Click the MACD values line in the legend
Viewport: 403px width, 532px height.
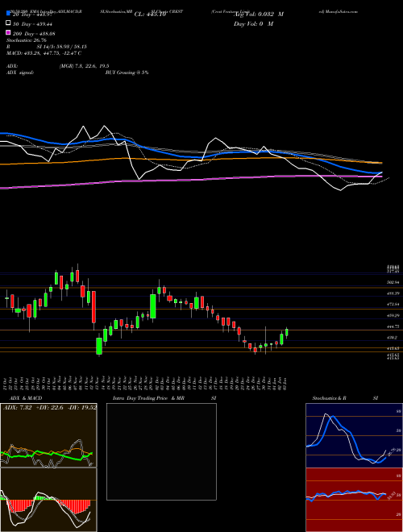(44, 53)
